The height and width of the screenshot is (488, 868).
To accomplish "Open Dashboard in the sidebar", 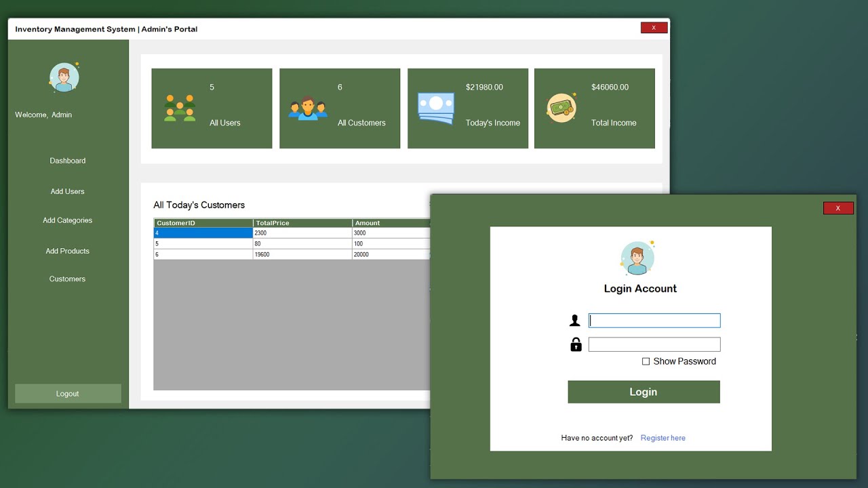I will 68,161.
